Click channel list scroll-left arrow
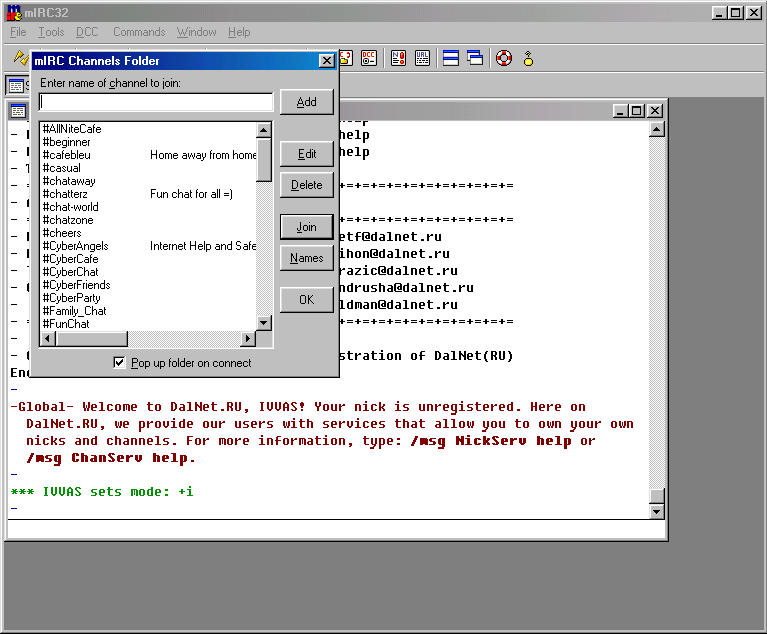Viewport: 767px width, 634px height. (47, 338)
